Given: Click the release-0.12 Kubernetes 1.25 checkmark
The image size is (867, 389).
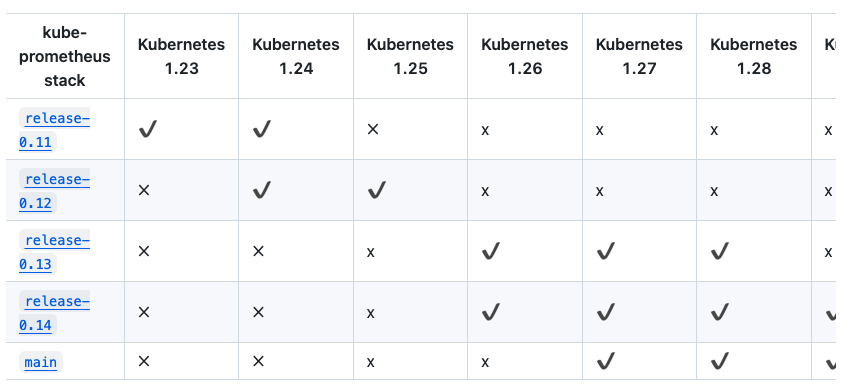Looking at the screenshot, I should (x=377, y=190).
